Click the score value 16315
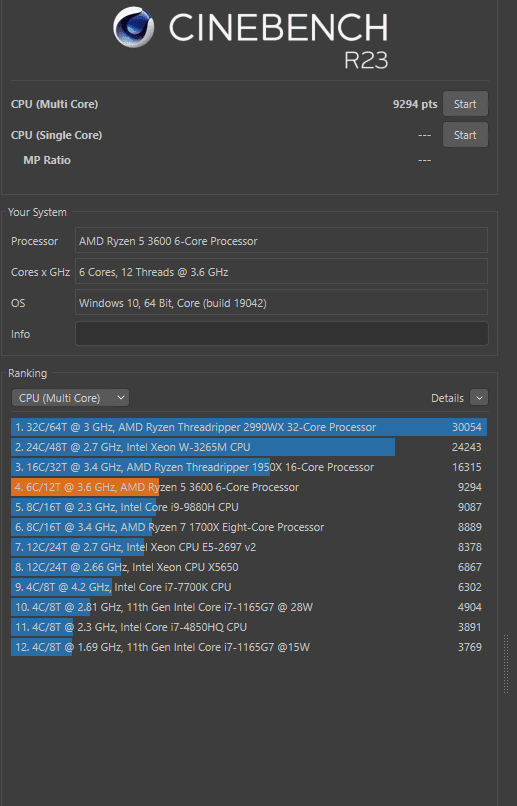 467,467
